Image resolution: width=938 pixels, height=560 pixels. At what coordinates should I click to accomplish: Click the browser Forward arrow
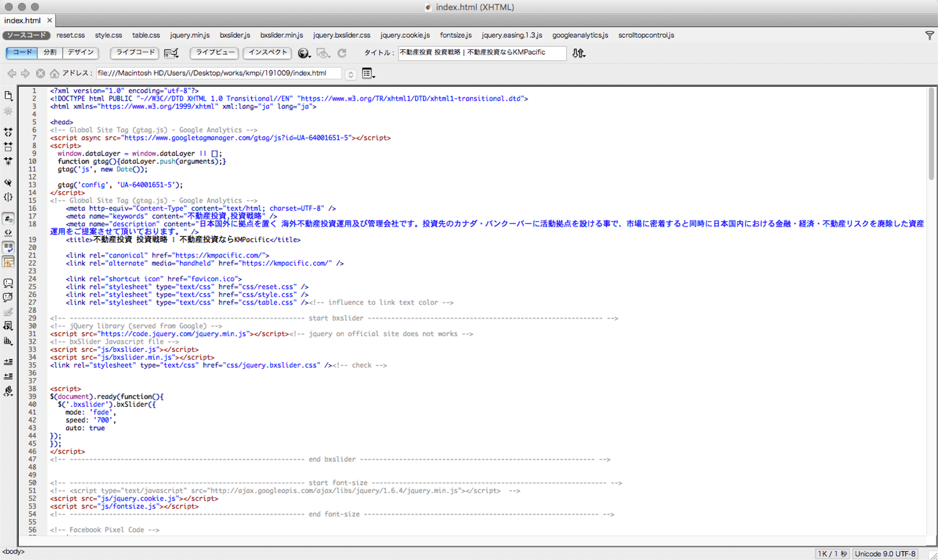click(26, 74)
